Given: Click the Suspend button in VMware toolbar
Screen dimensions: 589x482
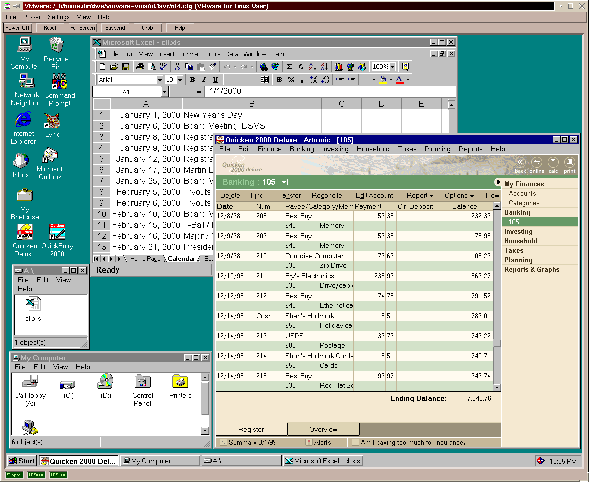Looking at the screenshot, I should [115, 28].
